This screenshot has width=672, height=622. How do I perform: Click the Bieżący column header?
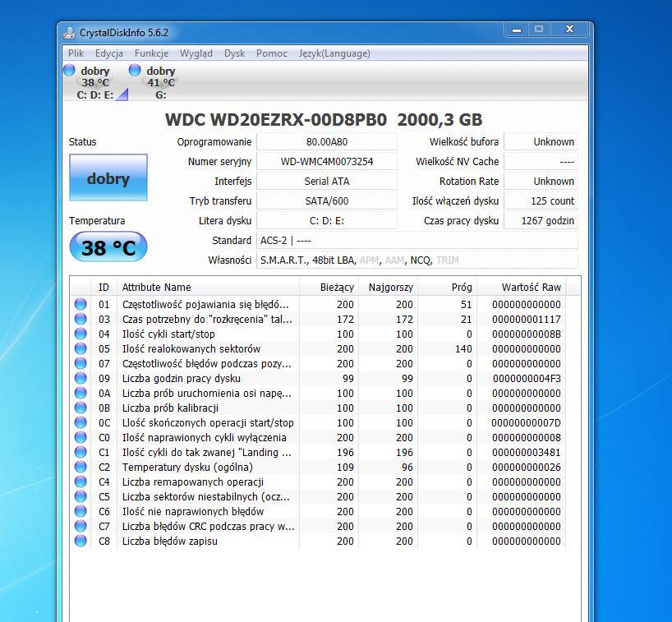329,288
